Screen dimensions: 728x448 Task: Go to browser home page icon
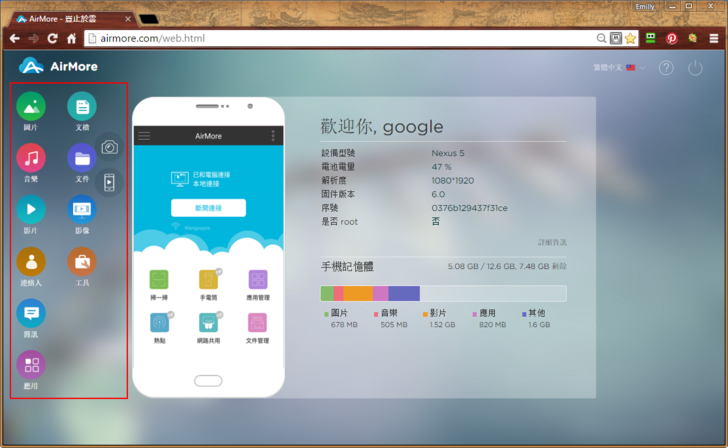coord(72,39)
